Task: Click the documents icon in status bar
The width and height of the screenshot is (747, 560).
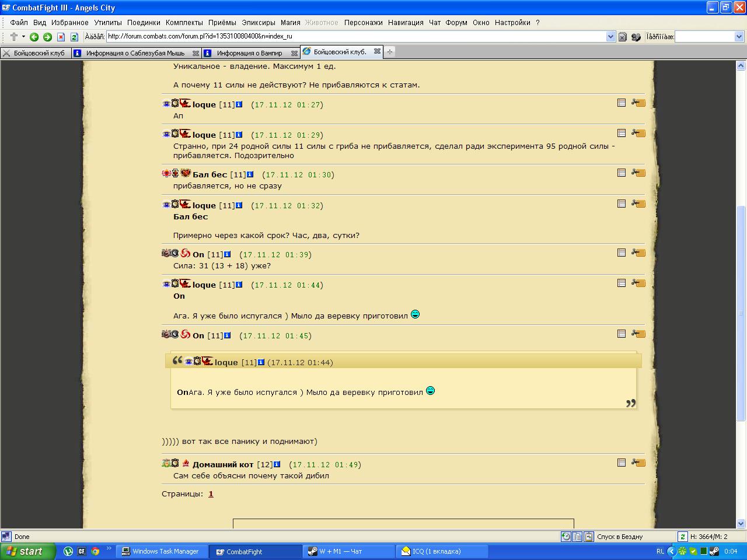Action: coord(577,537)
